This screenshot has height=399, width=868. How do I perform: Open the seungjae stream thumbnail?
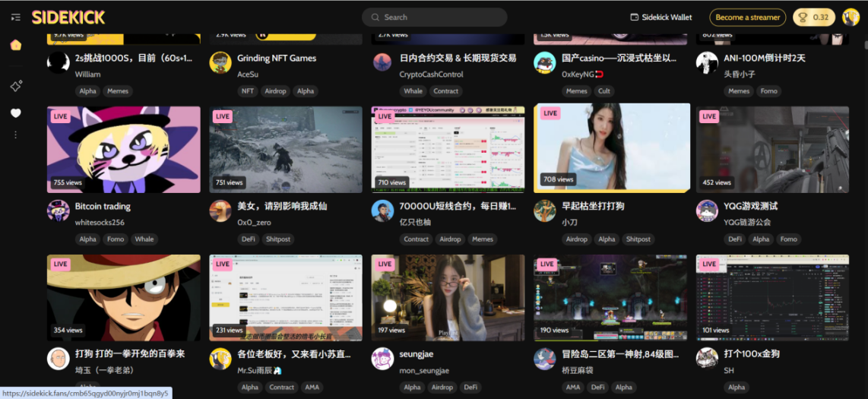click(x=448, y=298)
